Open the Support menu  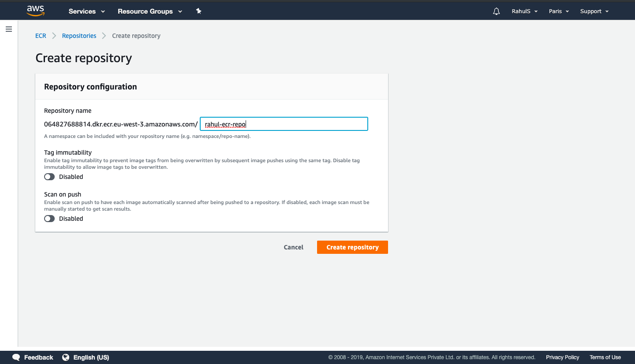(594, 11)
